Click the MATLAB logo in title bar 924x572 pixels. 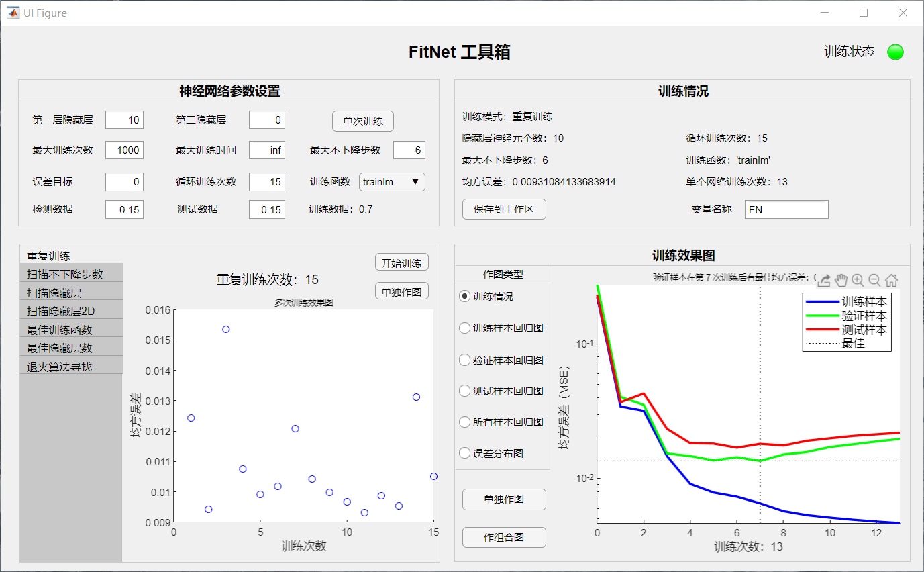tap(13, 13)
